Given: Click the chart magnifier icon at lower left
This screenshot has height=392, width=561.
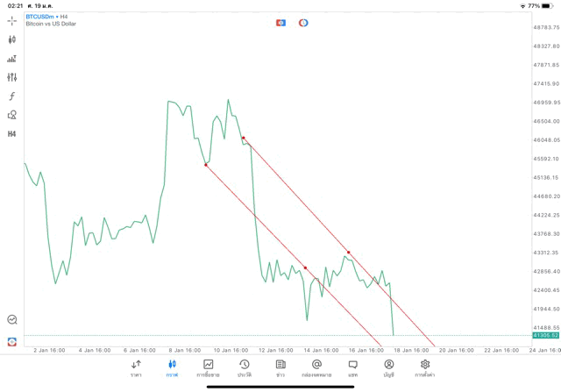Looking at the screenshot, I should [12, 320].
